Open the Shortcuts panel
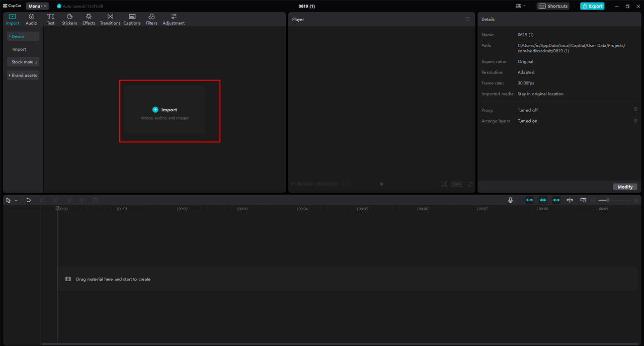This screenshot has height=346, width=644. pyautogui.click(x=553, y=6)
